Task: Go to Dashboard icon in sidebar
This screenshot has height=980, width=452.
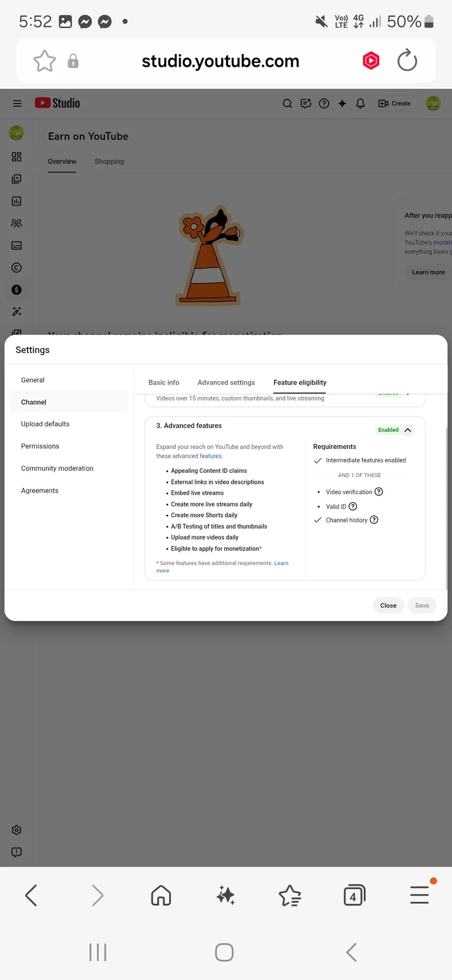Action: (17, 157)
